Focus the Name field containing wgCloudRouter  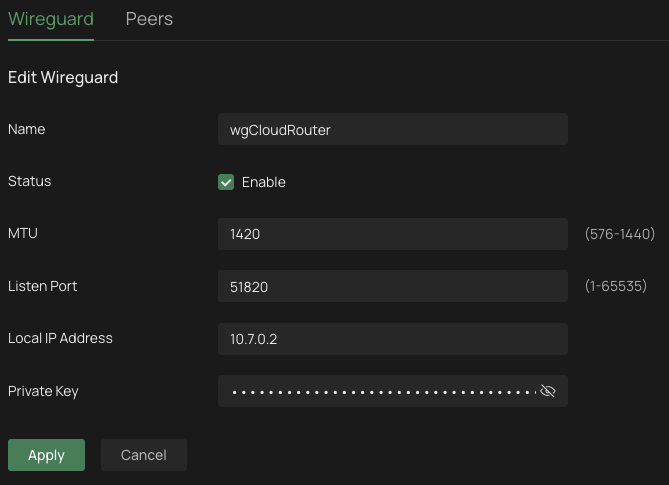(x=392, y=129)
